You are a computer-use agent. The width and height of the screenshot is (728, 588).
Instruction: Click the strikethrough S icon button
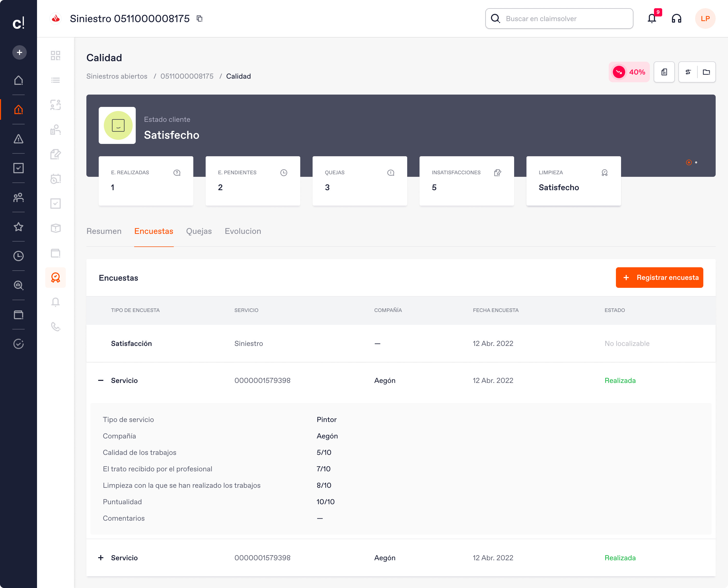coord(688,72)
